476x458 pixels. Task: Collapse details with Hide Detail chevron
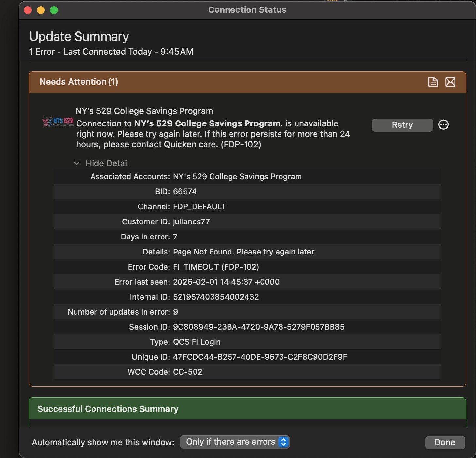76,163
